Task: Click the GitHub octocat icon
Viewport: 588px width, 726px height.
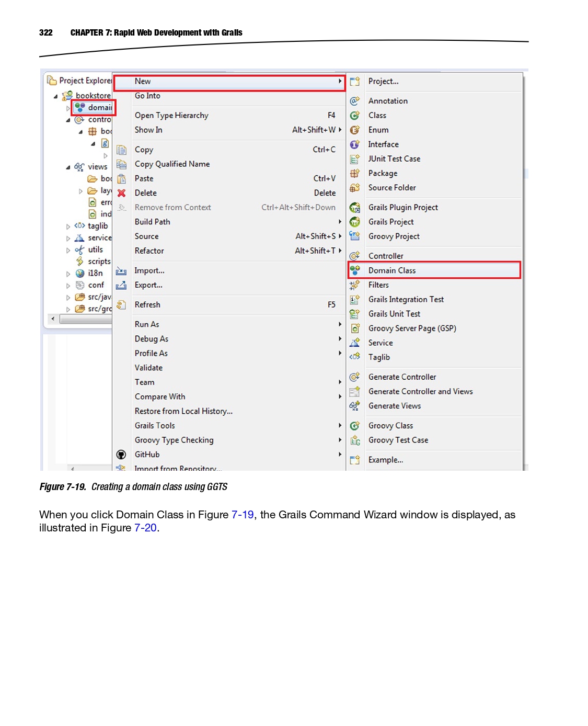Action: [121, 455]
